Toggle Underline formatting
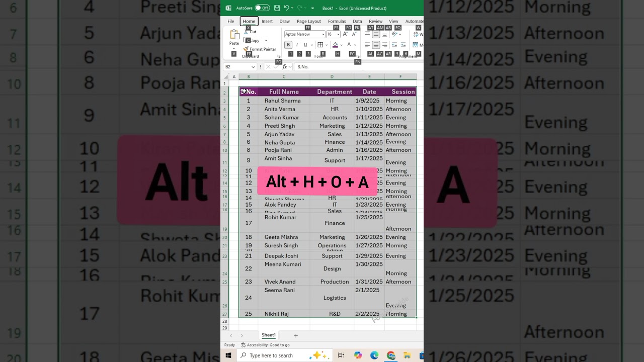Viewport: 644px width, 362px height. pyautogui.click(x=305, y=45)
